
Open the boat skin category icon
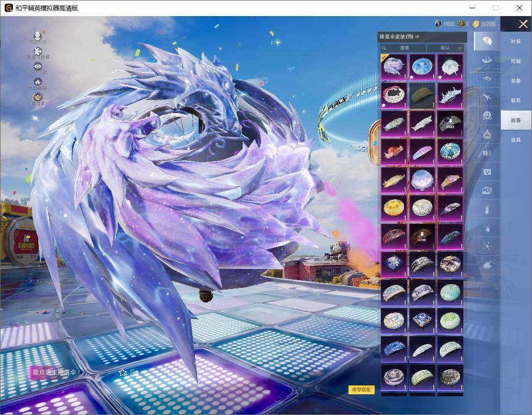click(487, 60)
